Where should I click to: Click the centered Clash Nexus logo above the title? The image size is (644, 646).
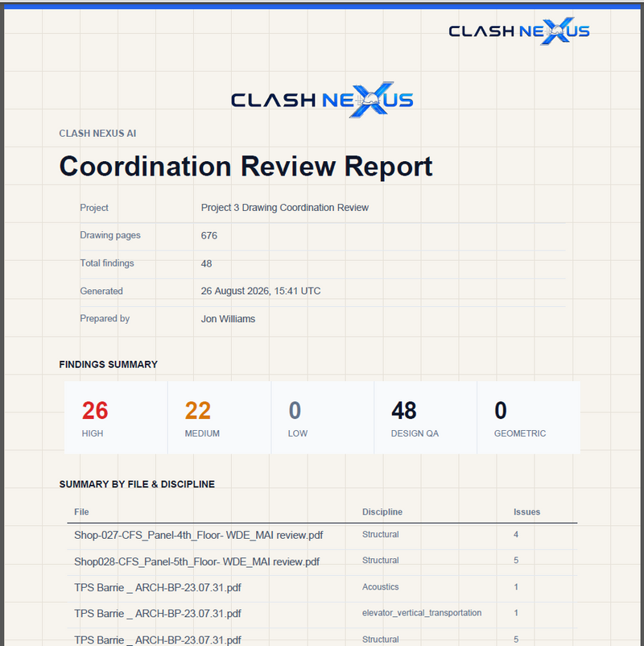[x=322, y=100]
